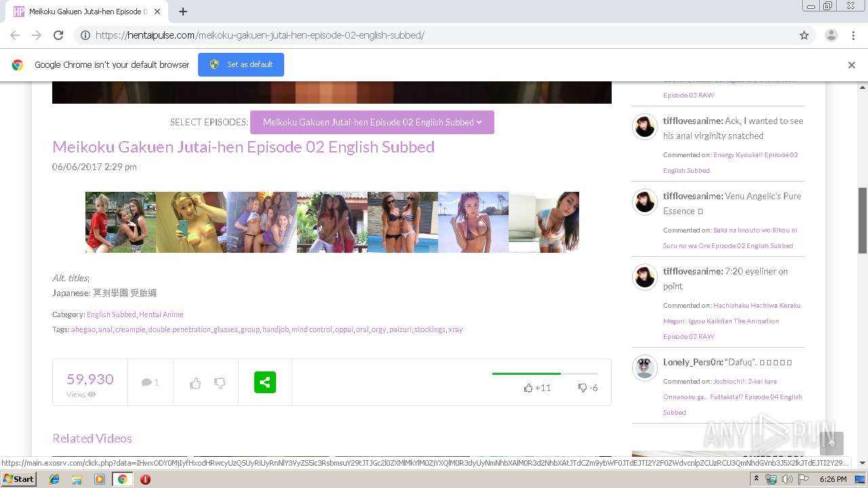Click the green share icon
This screenshot has height=488, width=868.
[x=265, y=382]
